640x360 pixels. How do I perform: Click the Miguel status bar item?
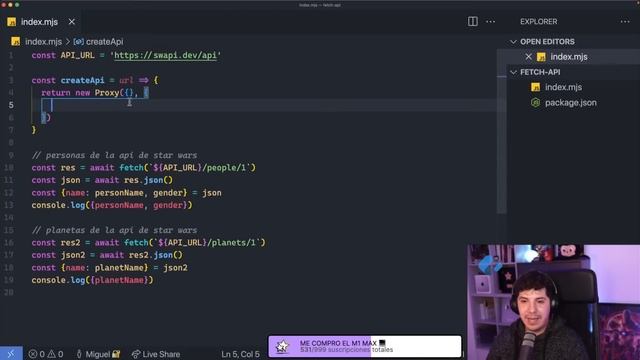click(98, 354)
